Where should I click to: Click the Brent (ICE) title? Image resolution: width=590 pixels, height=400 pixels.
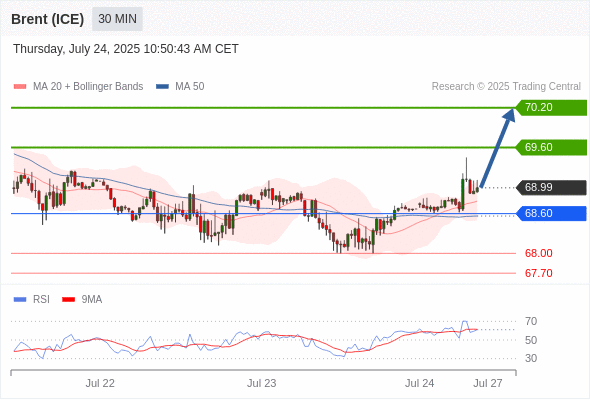[x=47, y=19]
